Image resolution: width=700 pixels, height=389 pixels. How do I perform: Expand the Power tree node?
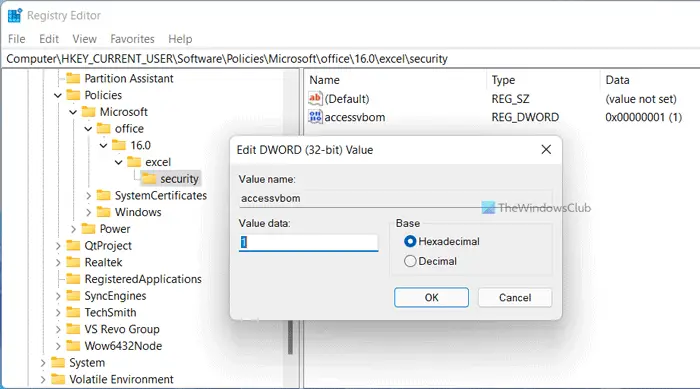(73, 229)
